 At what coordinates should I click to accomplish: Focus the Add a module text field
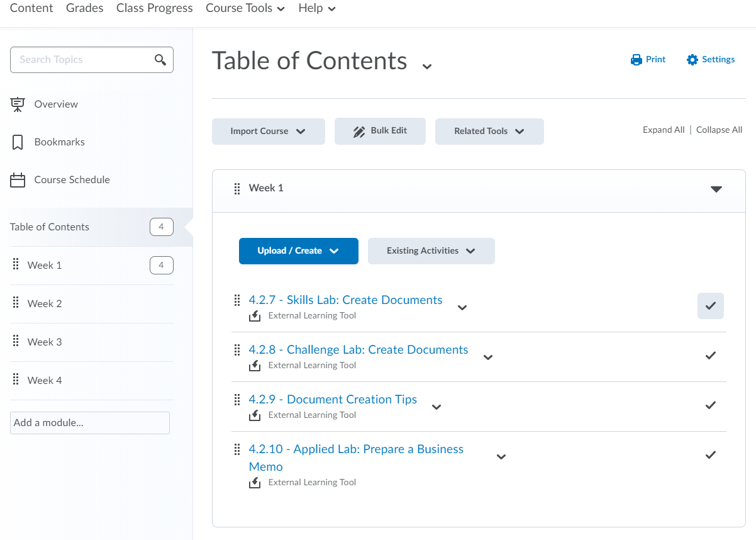point(90,423)
